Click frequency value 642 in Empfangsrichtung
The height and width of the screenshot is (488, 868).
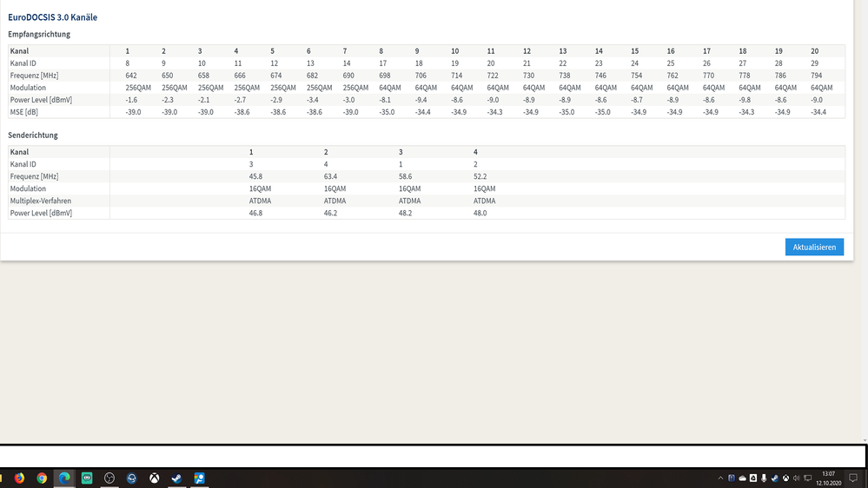click(x=131, y=76)
